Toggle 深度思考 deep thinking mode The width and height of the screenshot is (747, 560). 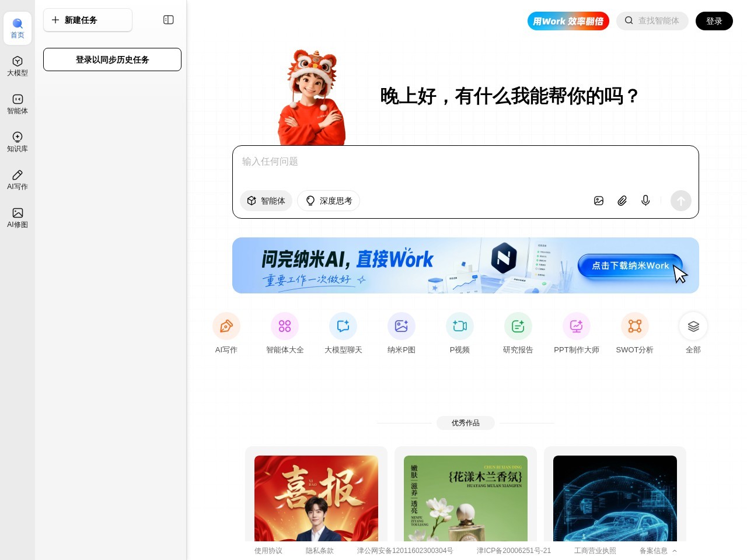coord(329,201)
